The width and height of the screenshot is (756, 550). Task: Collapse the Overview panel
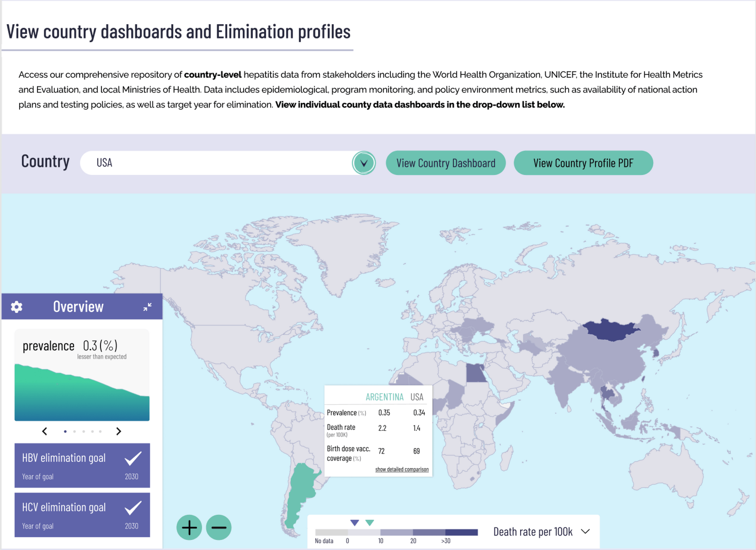(147, 307)
